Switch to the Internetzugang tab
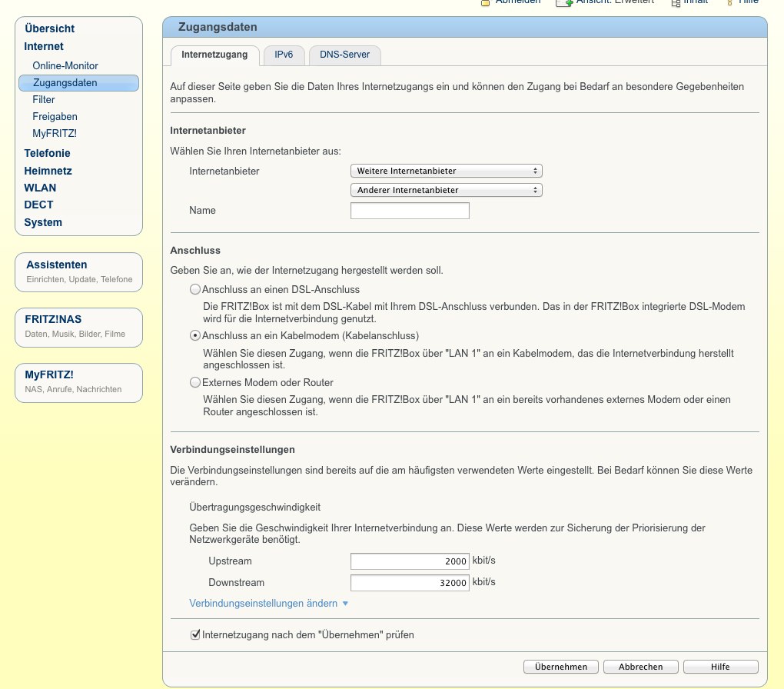Image resolution: width=784 pixels, height=689 pixels. (214, 55)
